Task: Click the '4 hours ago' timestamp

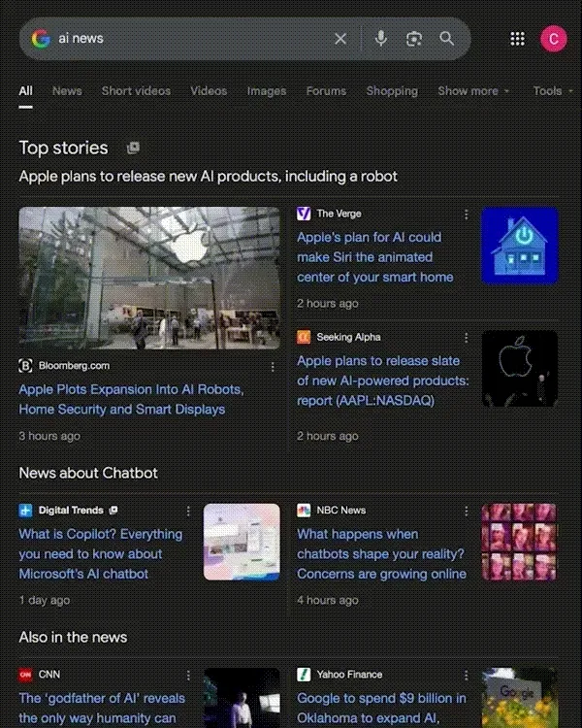Action: pos(327,600)
